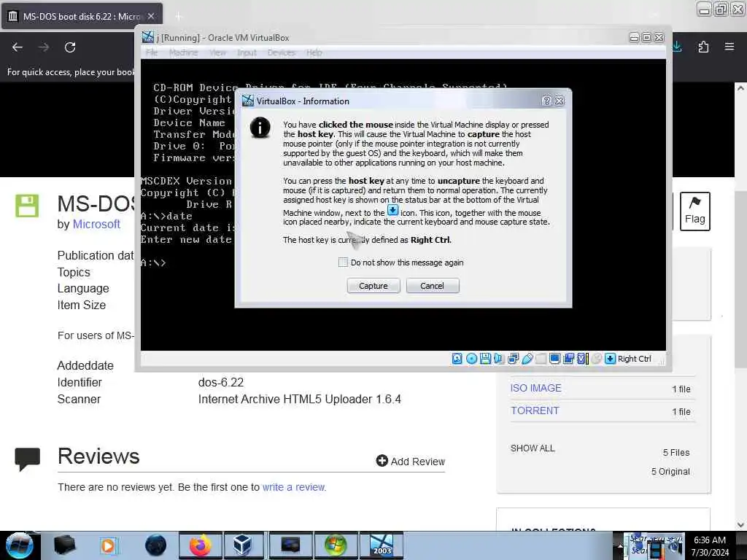Click 'Internet Archive HTML5 Uploader 1.6.4' text

(x=300, y=399)
